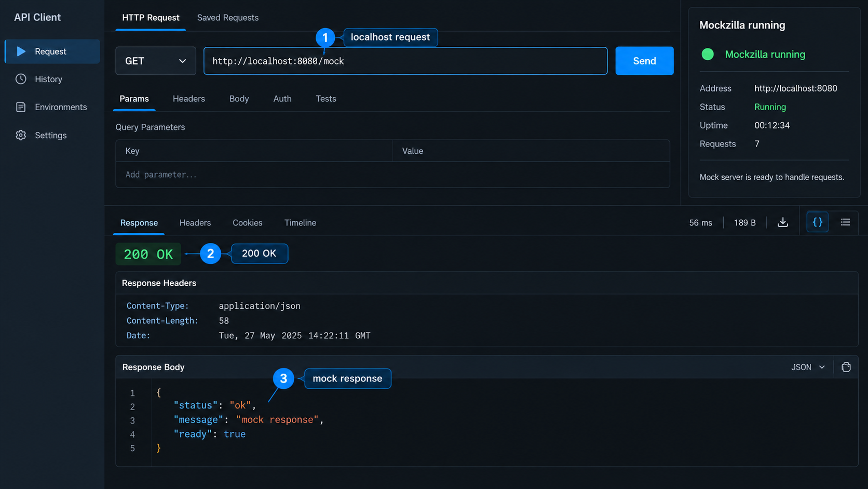Click "ready": true line in body
This screenshot has width=868, height=489.
point(210,434)
